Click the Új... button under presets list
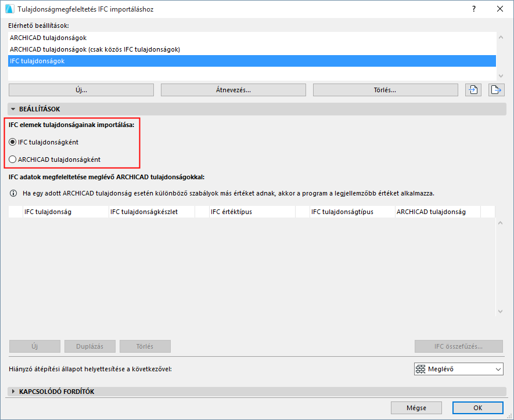Image resolution: width=514 pixels, height=420 pixels. (x=81, y=90)
